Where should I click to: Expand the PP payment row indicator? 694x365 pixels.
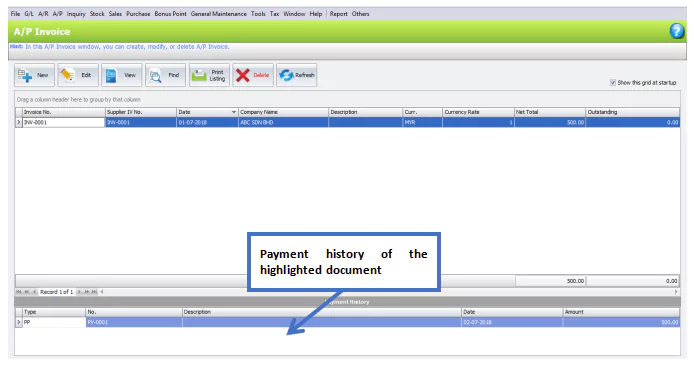(x=19, y=323)
